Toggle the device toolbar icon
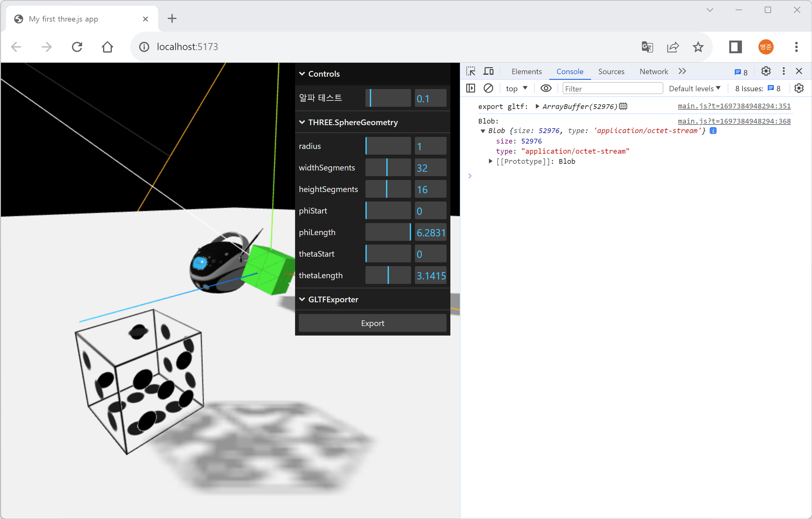 coord(488,71)
